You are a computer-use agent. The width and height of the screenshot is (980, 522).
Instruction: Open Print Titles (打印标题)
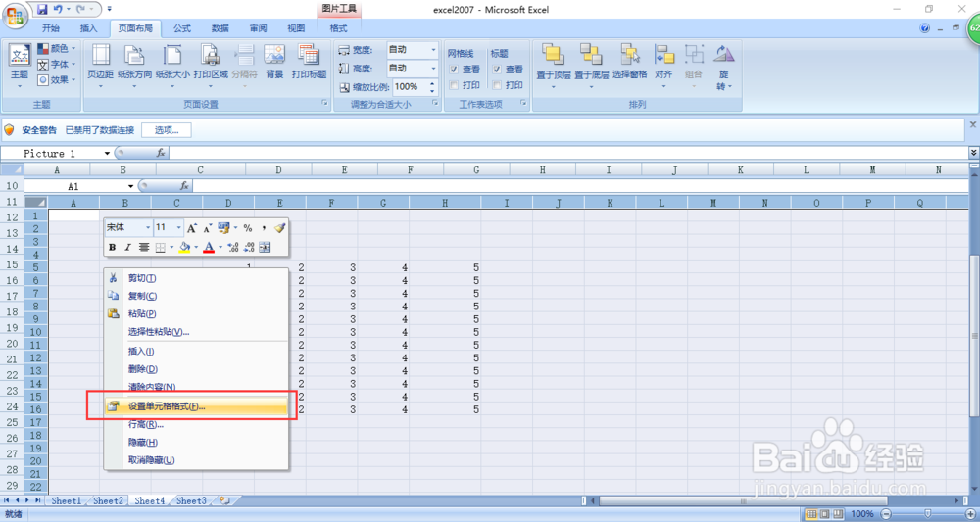pyautogui.click(x=309, y=63)
